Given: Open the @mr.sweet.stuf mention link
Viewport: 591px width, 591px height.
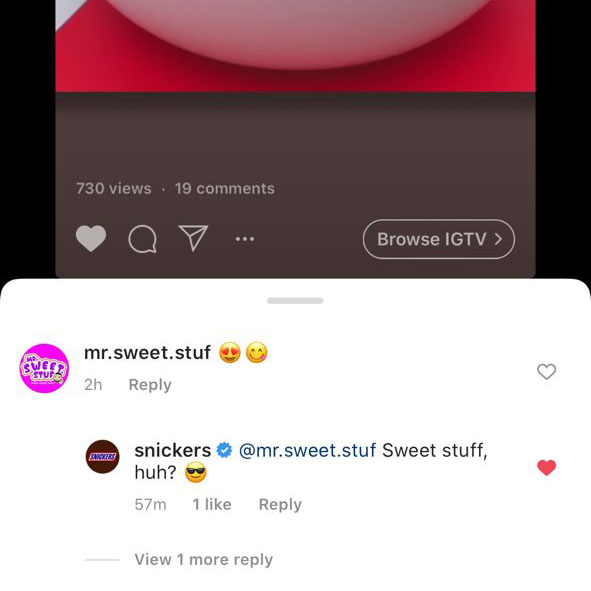Looking at the screenshot, I should pos(307,450).
